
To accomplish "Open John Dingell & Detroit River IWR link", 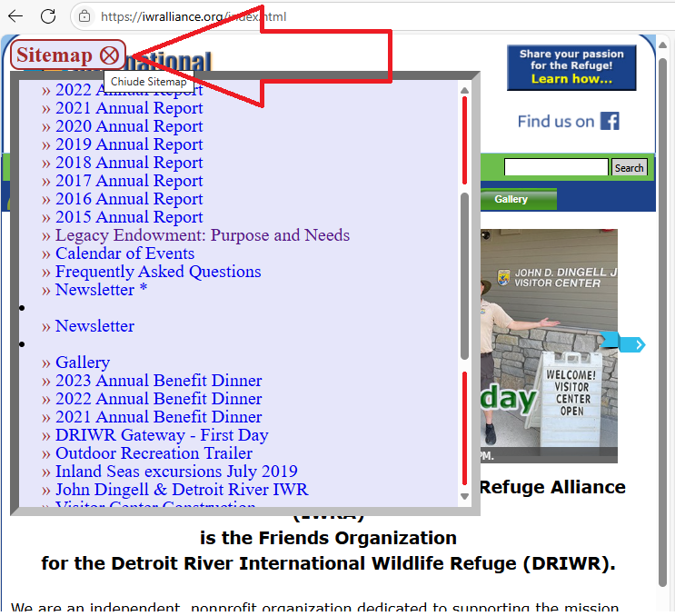I will [x=182, y=490].
